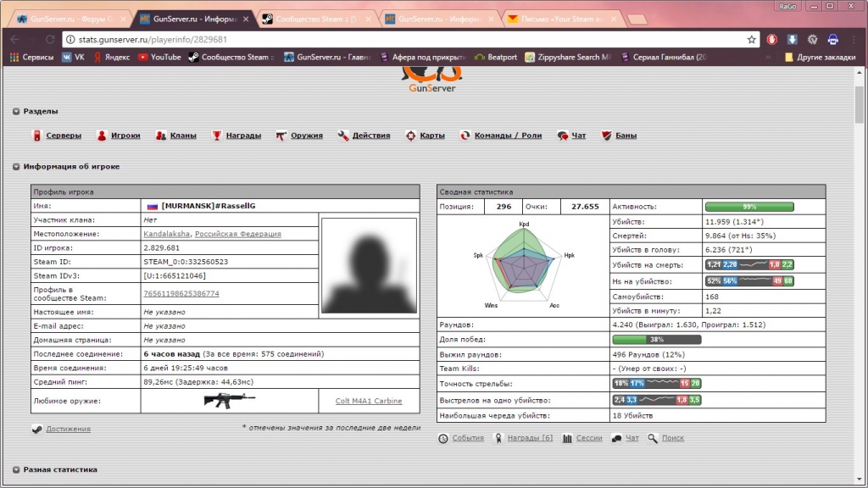This screenshot has height=488, width=868.
Task: Click the Баны shield icon
Action: tap(606, 136)
